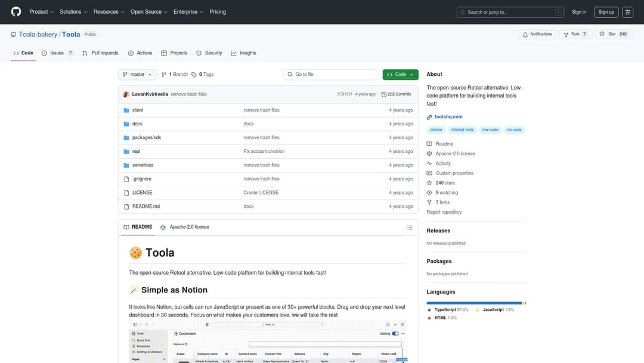Image resolution: width=644 pixels, height=363 pixels.
Task: Fork the repository
Action: click(x=575, y=35)
